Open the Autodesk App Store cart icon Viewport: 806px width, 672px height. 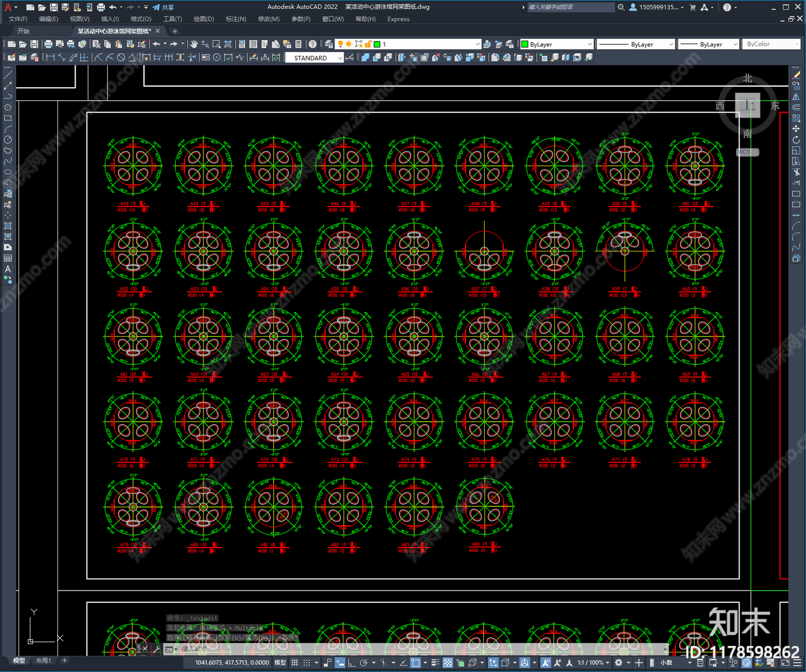(x=693, y=7)
